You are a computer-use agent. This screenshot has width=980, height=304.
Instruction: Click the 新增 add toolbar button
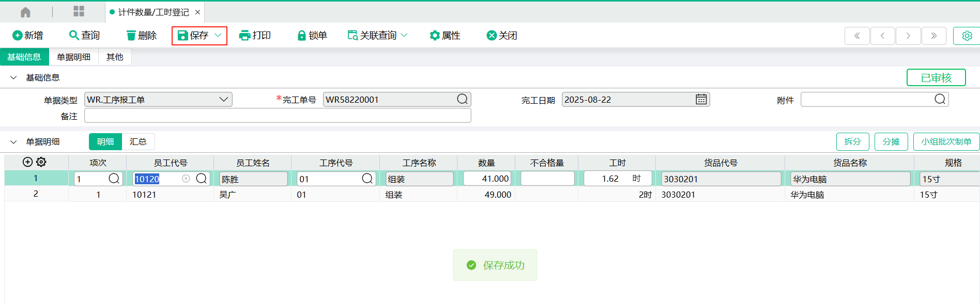tap(27, 35)
